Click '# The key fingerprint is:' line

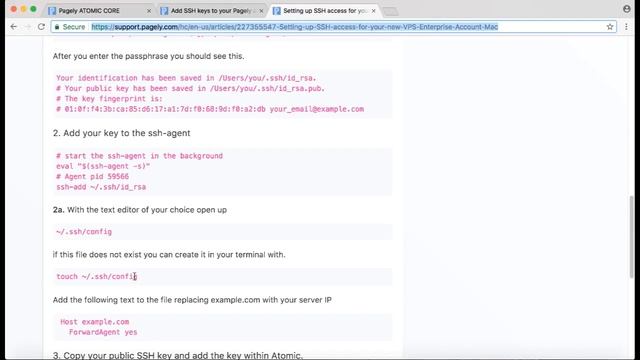[109, 99]
